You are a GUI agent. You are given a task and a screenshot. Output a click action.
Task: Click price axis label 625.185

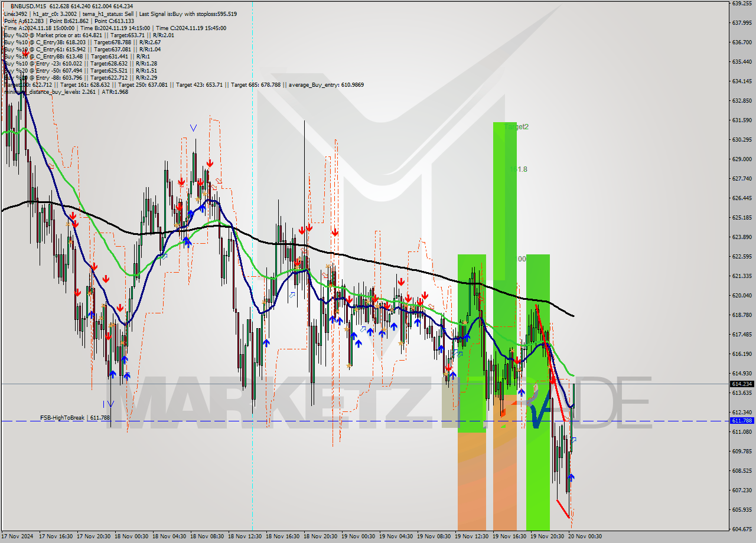[x=742, y=217]
